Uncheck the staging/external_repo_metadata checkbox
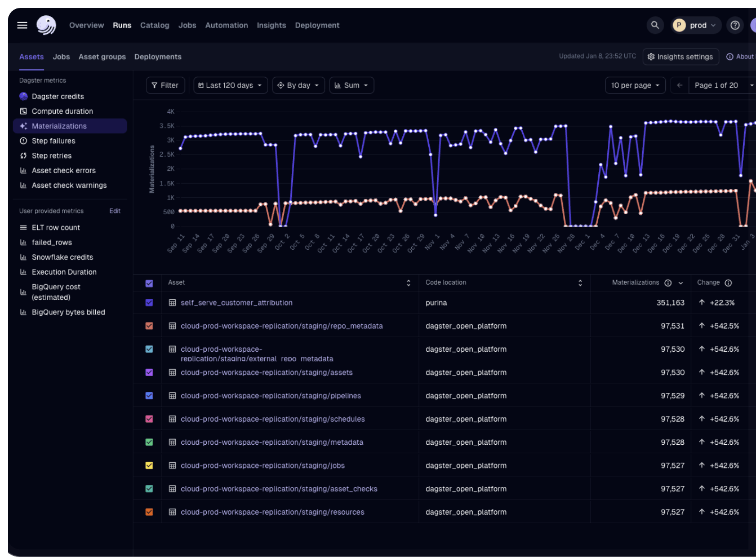Image resolution: width=756 pixels, height=557 pixels. pyautogui.click(x=149, y=349)
